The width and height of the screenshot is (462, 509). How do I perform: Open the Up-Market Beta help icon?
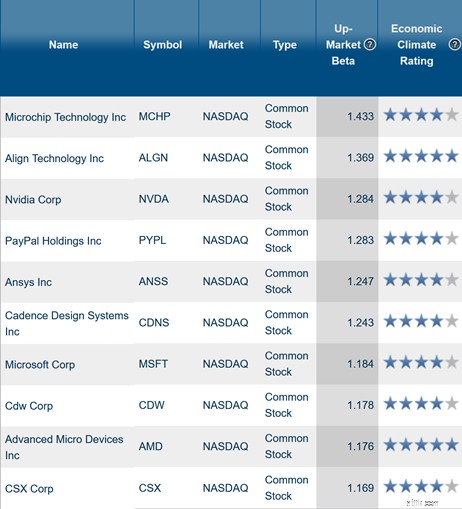click(x=370, y=44)
